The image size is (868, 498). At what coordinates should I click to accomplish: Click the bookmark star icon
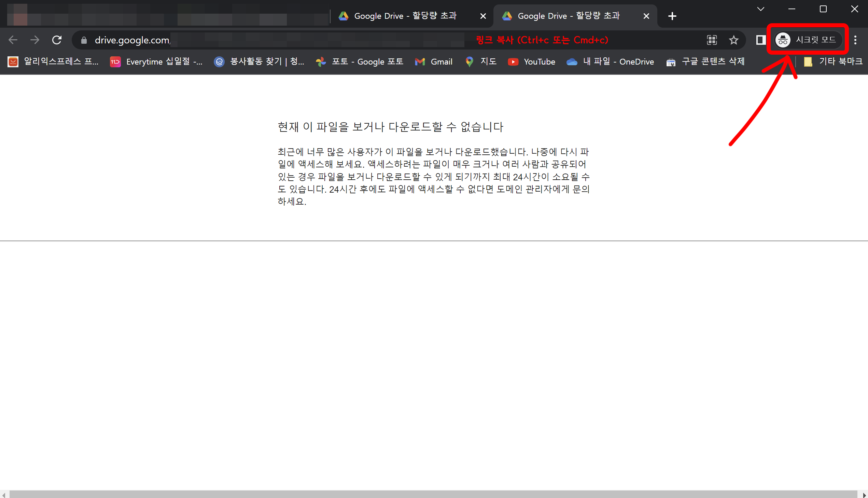[x=733, y=40]
